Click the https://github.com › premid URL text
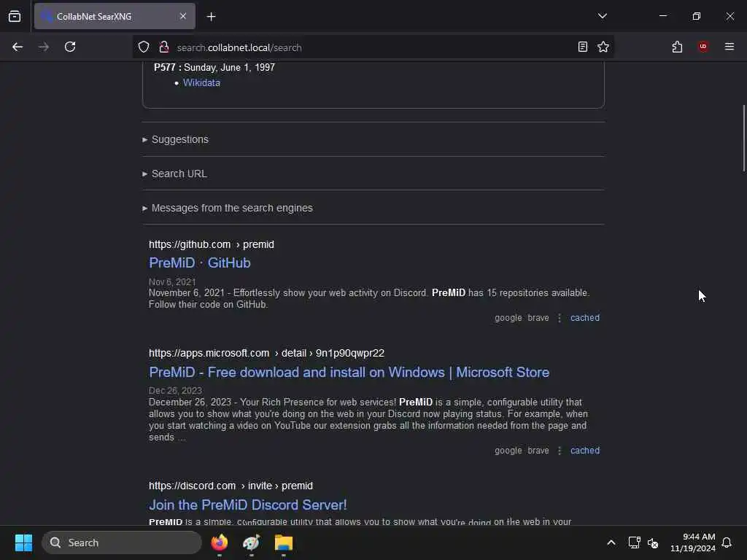 (x=211, y=244)
